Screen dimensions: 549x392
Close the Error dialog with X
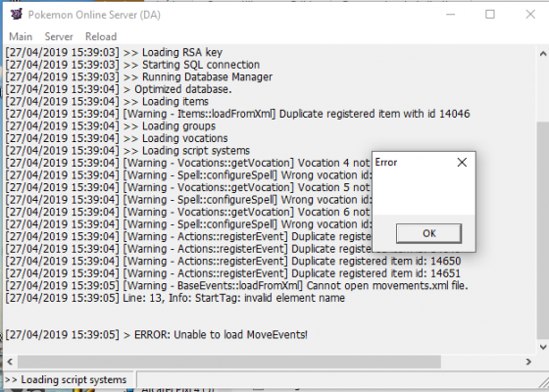(x=462, y=162)
